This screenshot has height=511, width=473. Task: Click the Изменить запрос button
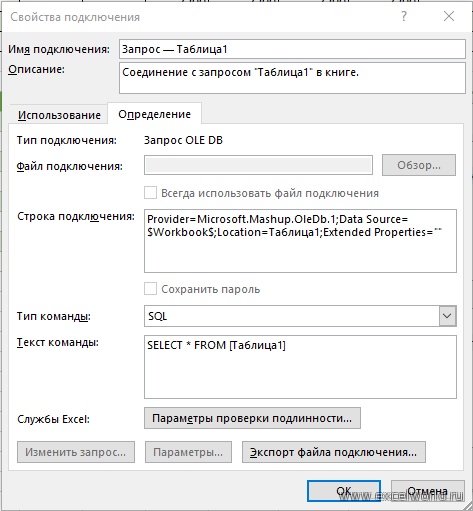click(x=76, y=452)
